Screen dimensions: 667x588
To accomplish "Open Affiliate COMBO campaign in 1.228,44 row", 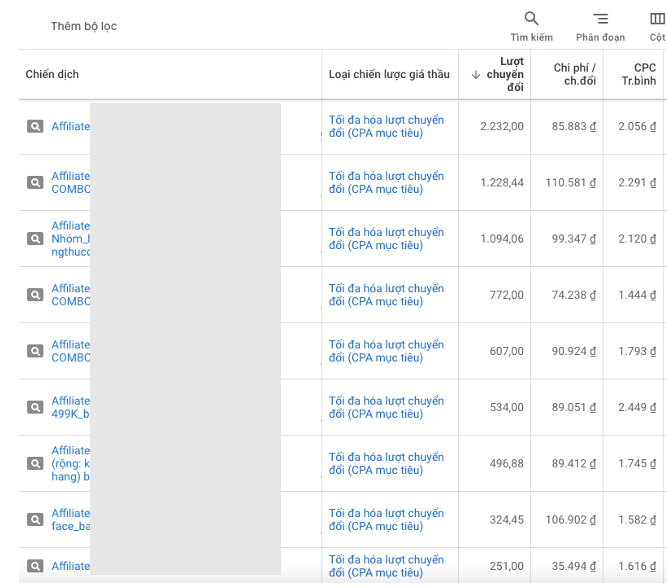I will [x=71, y=183].
